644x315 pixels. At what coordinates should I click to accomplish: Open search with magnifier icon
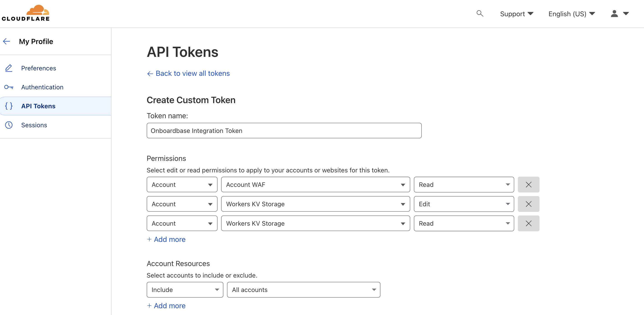coord(480,14)
